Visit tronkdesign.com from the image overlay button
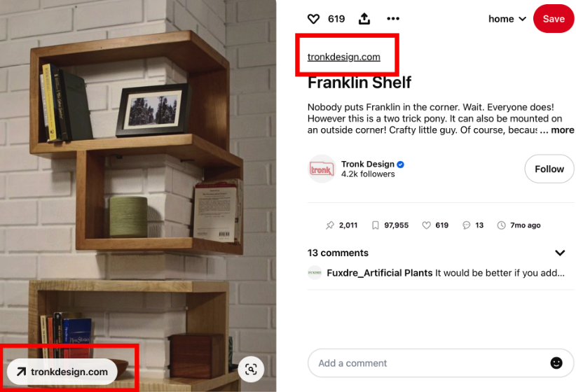 click(62, 372)
